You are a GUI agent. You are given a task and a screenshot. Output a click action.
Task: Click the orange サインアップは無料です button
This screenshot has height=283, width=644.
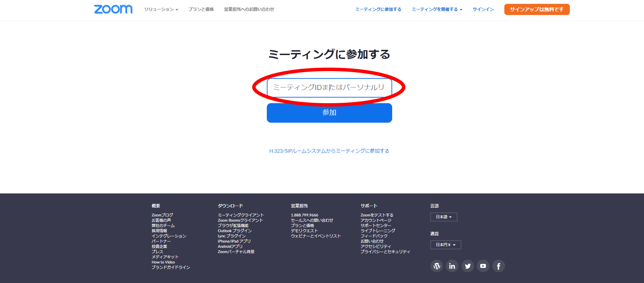coord(537,9)
